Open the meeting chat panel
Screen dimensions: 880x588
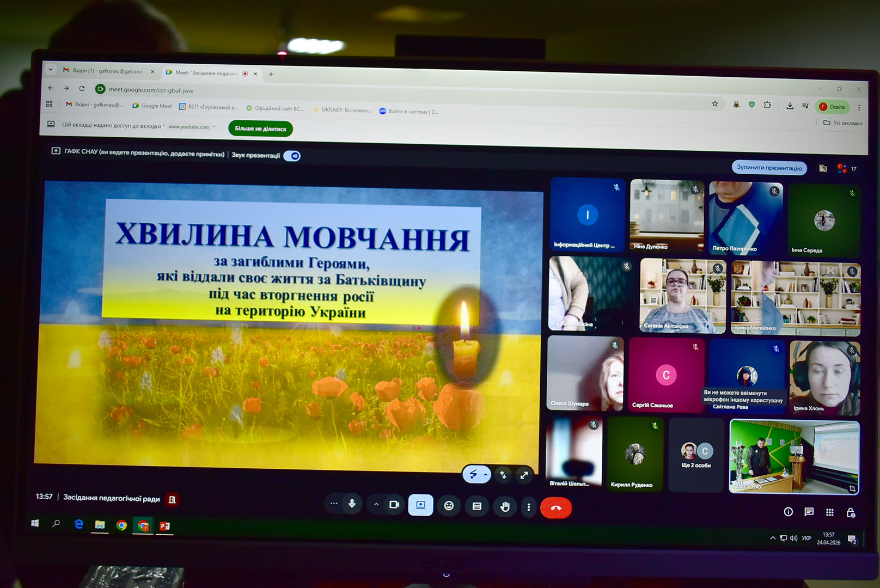click(809, 512)
